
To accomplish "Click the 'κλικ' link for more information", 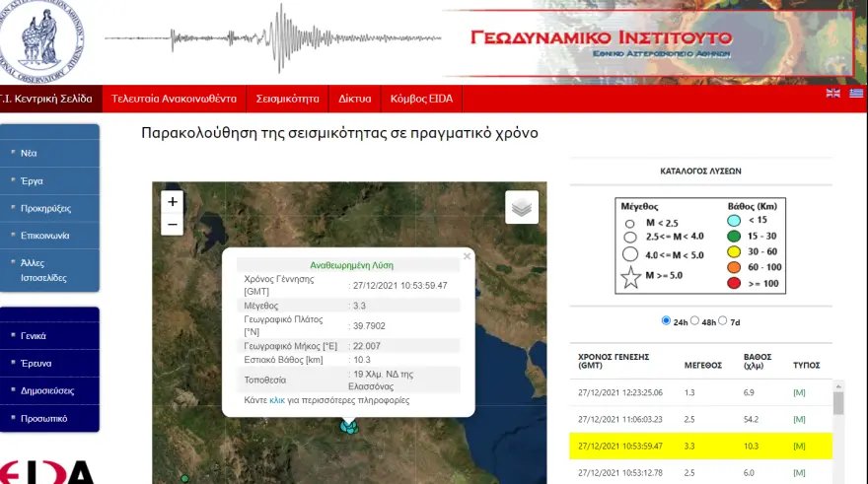I will coord(276,401).
